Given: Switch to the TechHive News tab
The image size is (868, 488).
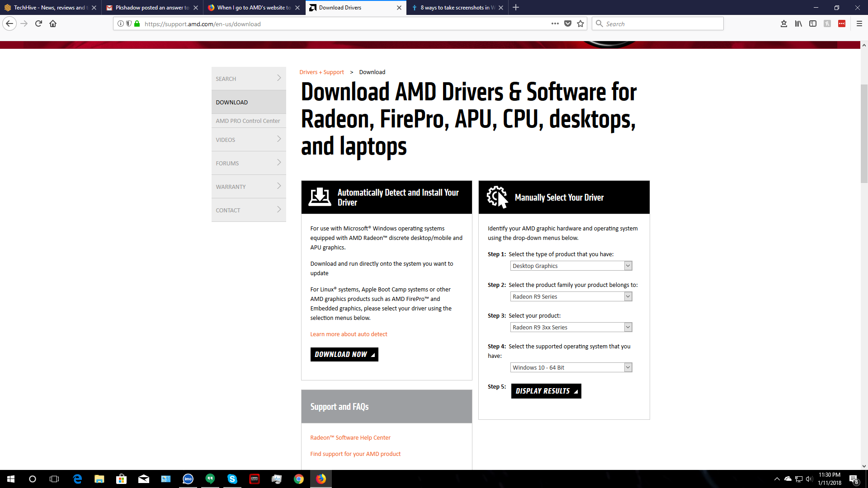Looking at the screenshot, I should [x=51, y=7].
